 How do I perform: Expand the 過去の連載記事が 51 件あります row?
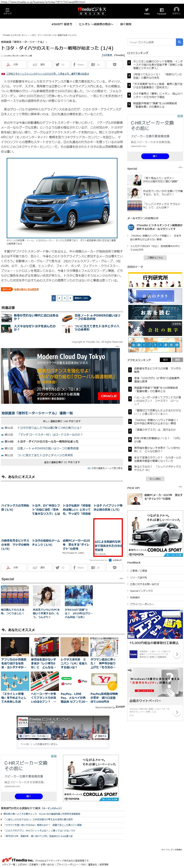(62, 462)
